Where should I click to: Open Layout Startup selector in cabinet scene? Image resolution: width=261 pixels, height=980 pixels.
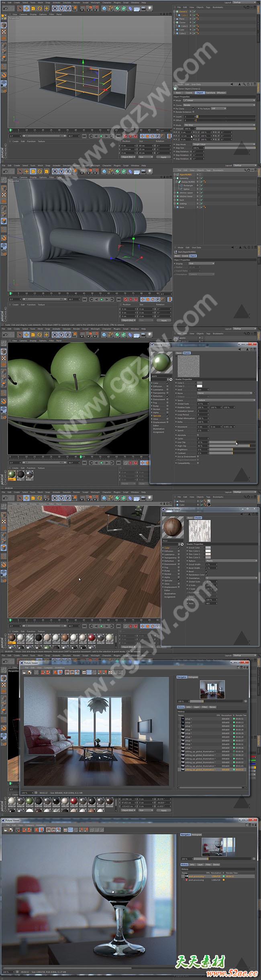tap(244, 2)
